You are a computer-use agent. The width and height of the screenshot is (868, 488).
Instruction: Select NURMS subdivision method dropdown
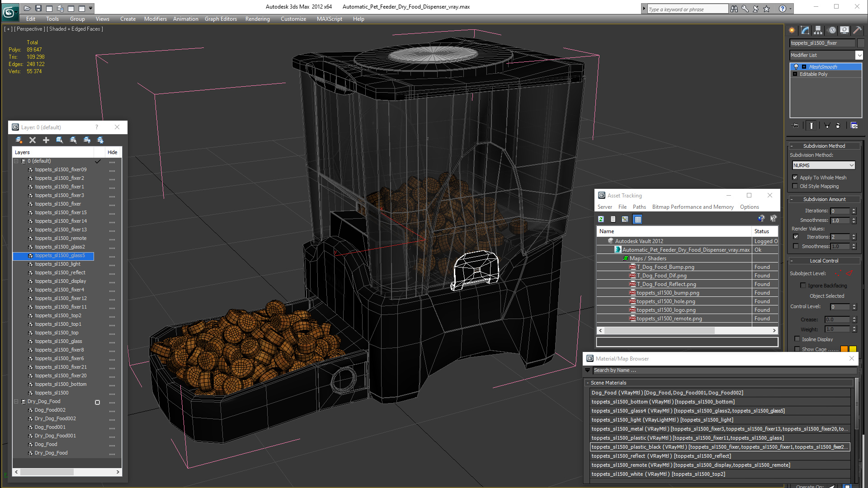[825, 164]
